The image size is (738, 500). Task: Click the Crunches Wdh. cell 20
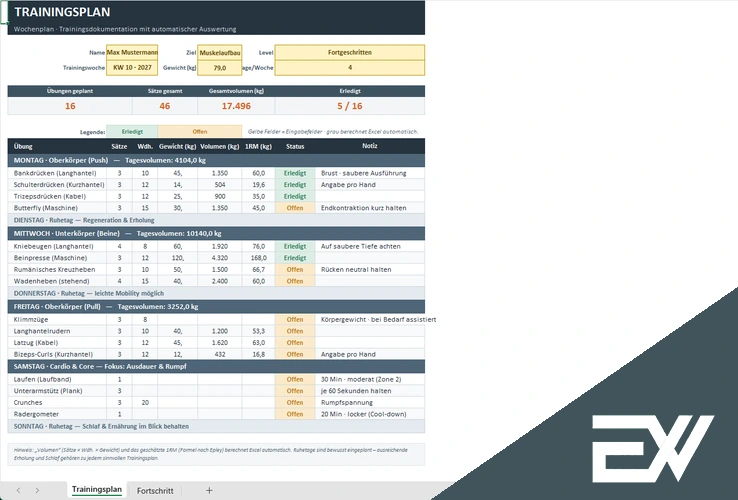(x=145, y=403)
